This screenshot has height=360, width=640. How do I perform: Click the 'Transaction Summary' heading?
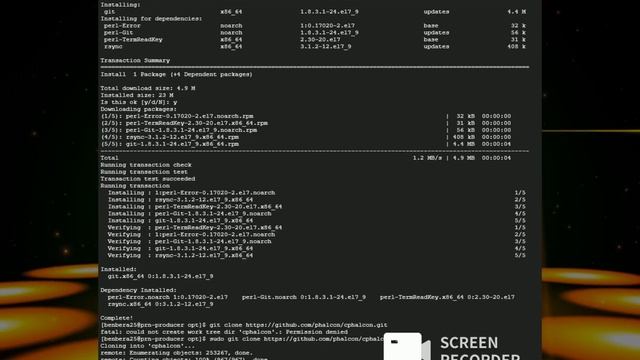pyautogui.click(x=135, y=60)
